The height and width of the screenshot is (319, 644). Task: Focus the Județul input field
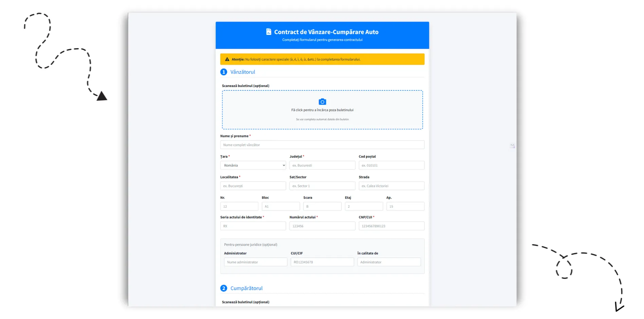[322, 165]
